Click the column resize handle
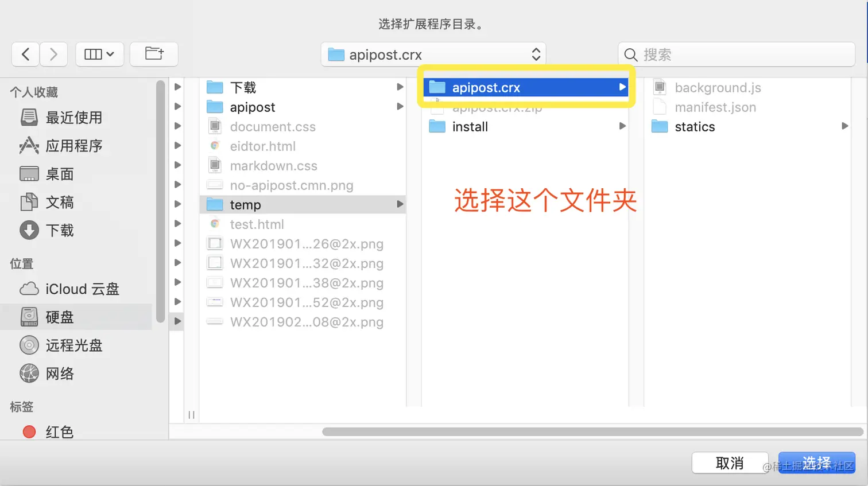Viewport: 868px width, 486px height. click(x=191, y=414)
